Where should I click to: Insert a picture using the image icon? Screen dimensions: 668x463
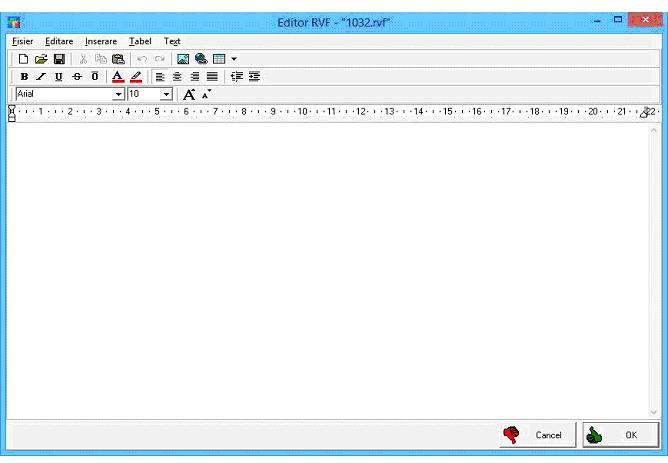coord(184,59)
